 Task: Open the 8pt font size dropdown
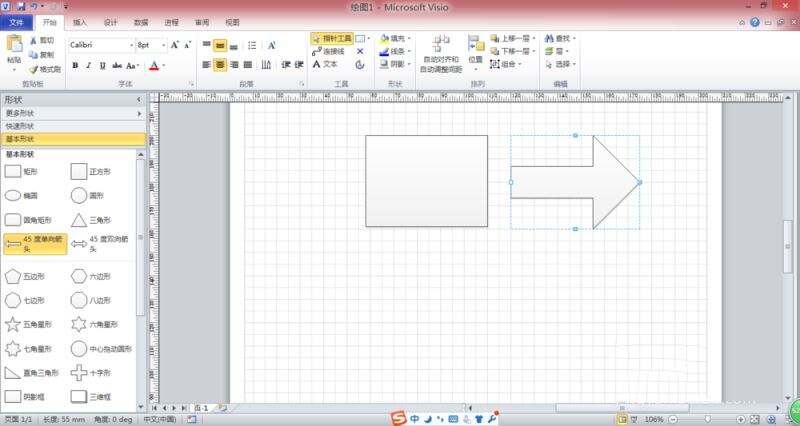(163, 45)
